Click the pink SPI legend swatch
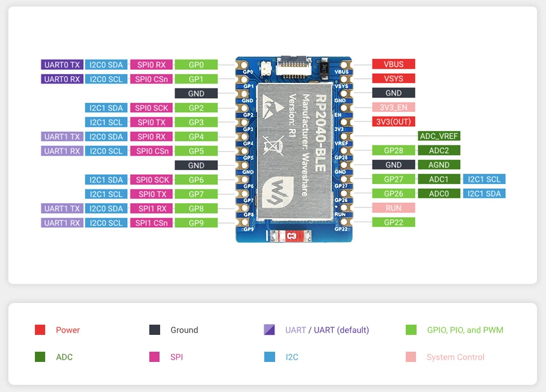Image resolution: width=546 pixels, height=392 pixels. tap(155, 357)
